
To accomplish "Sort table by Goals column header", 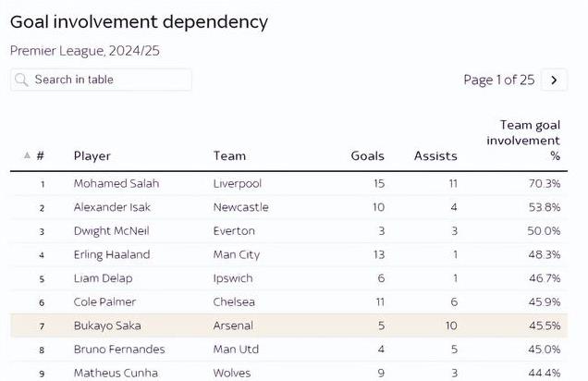I will (368, 155).
